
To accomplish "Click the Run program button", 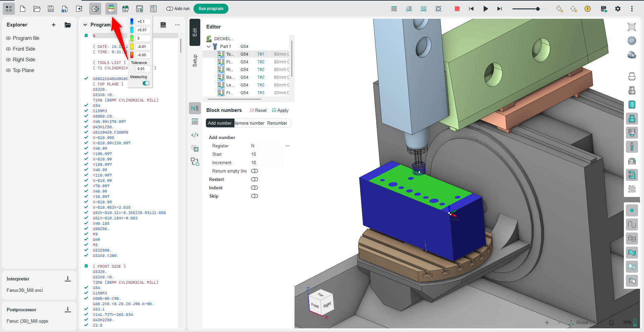I will click(x=211, y=9).
